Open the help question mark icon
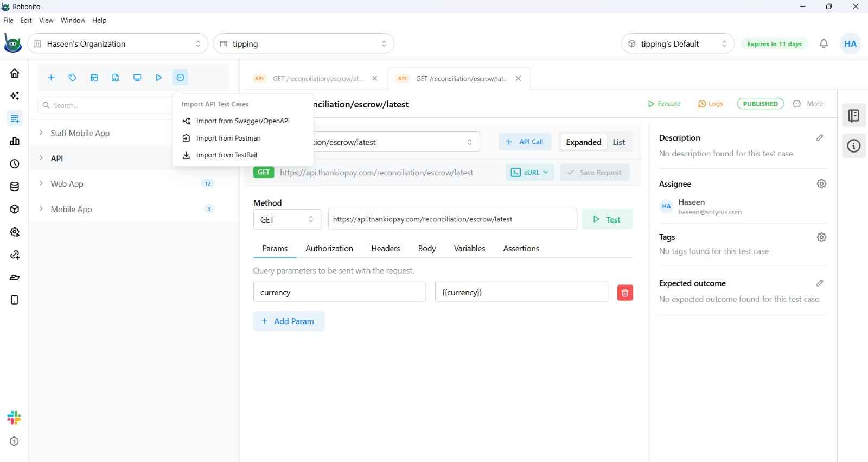 coord(14,441)
